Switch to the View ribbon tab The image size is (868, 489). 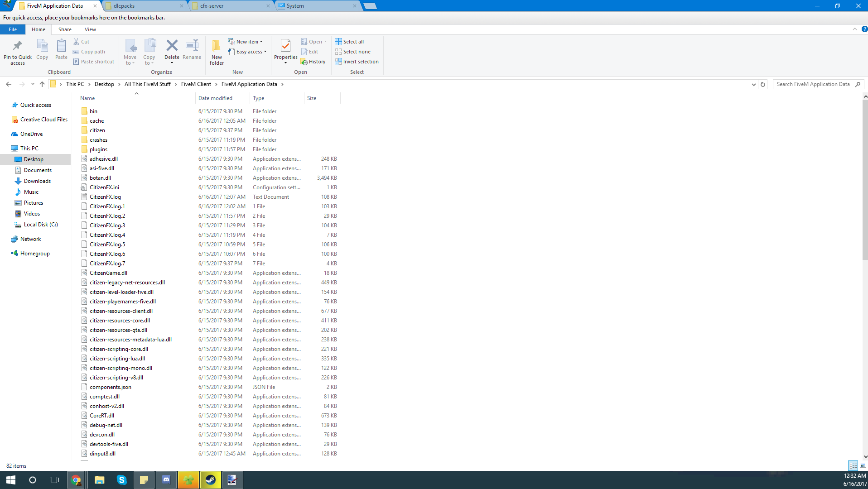tap(90, 29)
